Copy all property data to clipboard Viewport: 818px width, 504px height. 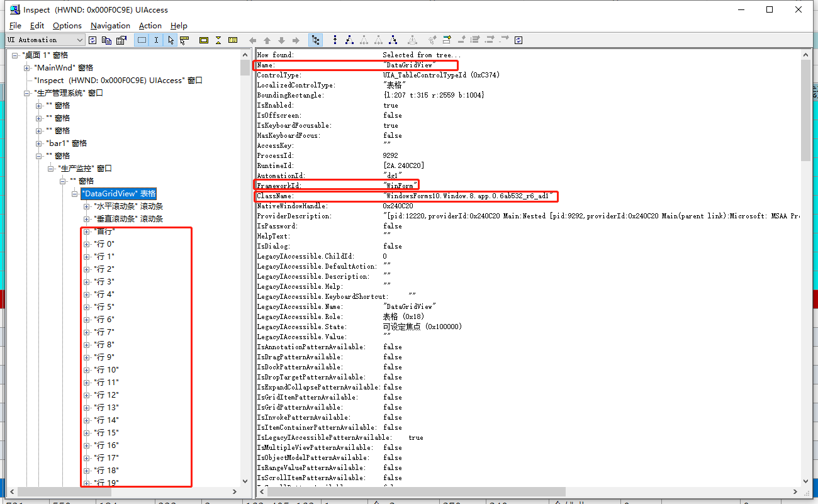(x=106, y=40)
